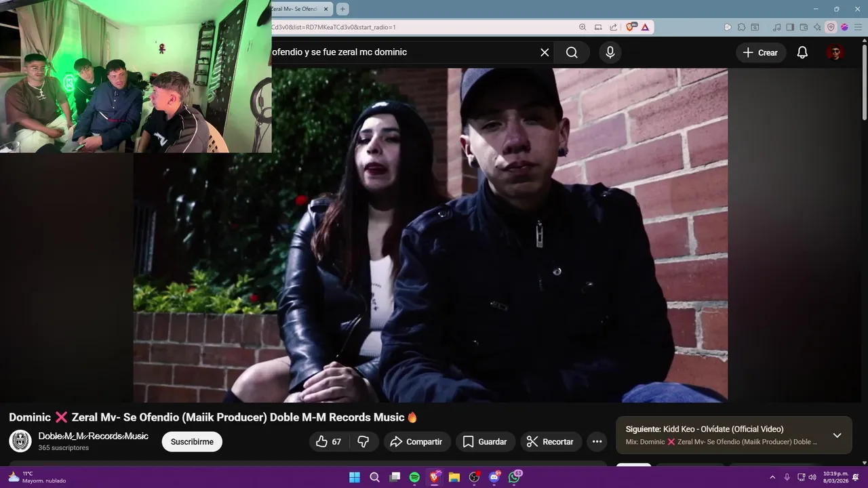The image size is (868, 488).
Task: Open the browser profile avatar icon
Action: pos(844,27)
